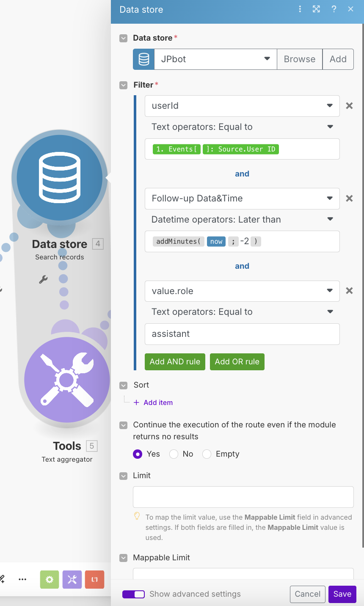Click the green gear favorite icon
This screenshot has height=606, width=364.
point(50,579)
